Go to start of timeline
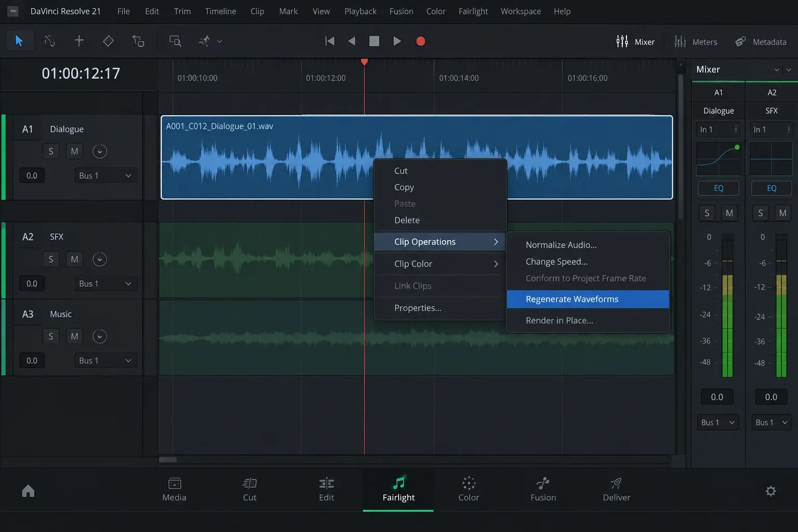This screenshot has width=798, height=532. coord(330,41)
